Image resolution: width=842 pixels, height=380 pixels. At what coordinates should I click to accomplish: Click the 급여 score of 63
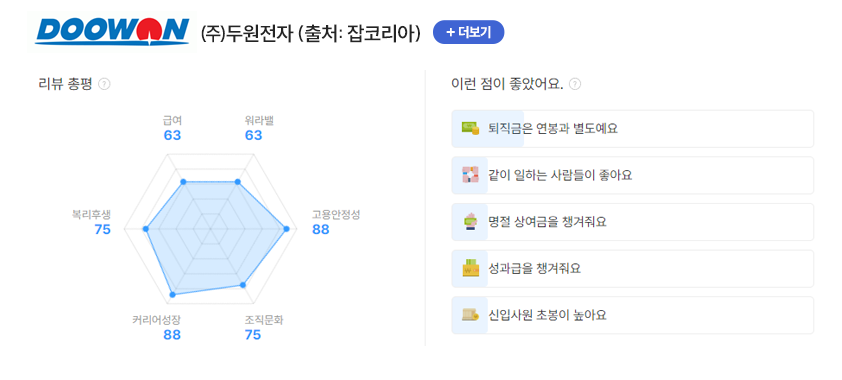tap(172, 135)
